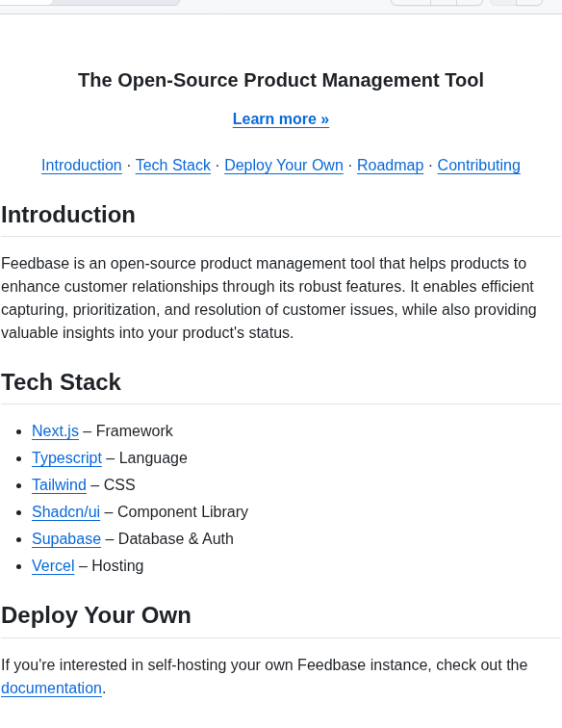The width and height of the screenshot is (562, 728).
Task: Click the Shadcn/ui component library link
Action: (x=65, y=512)
